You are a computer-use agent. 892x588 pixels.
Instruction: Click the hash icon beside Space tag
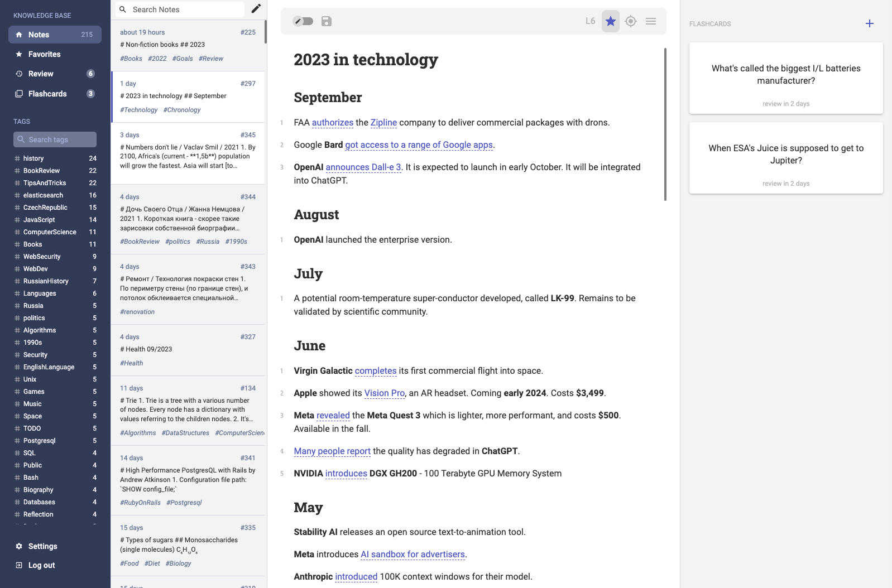click(17, 416)
